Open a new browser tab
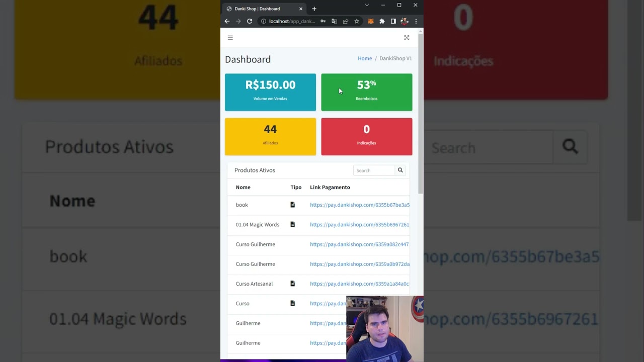The width and height of the screenshot is (644, 362). pos(314,9)
